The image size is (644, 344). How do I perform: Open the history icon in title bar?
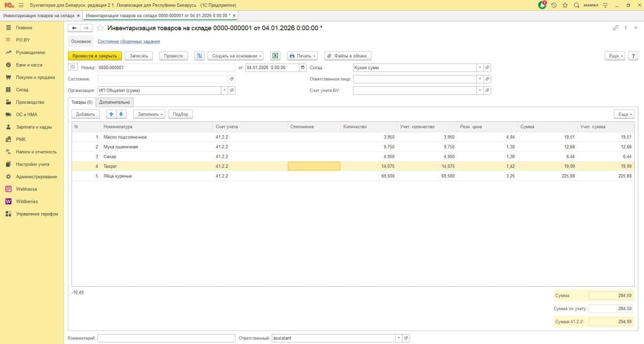pyautogui.click(x=554, y=5)
